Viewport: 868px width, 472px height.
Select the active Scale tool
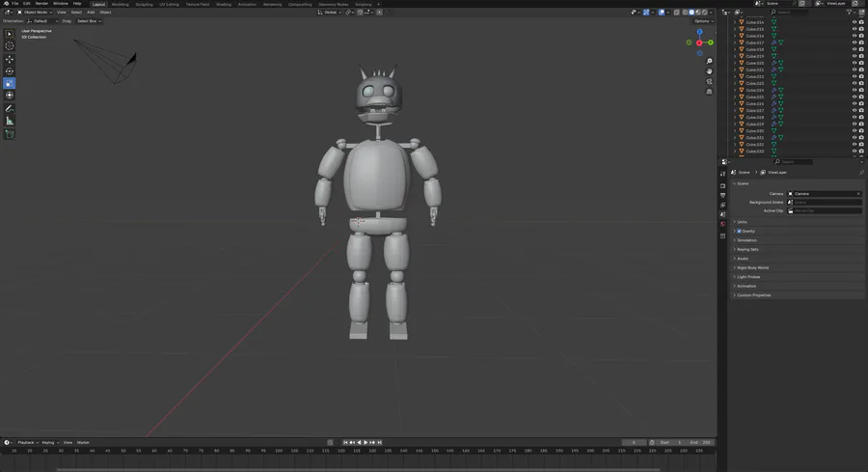tap(10, 83)
